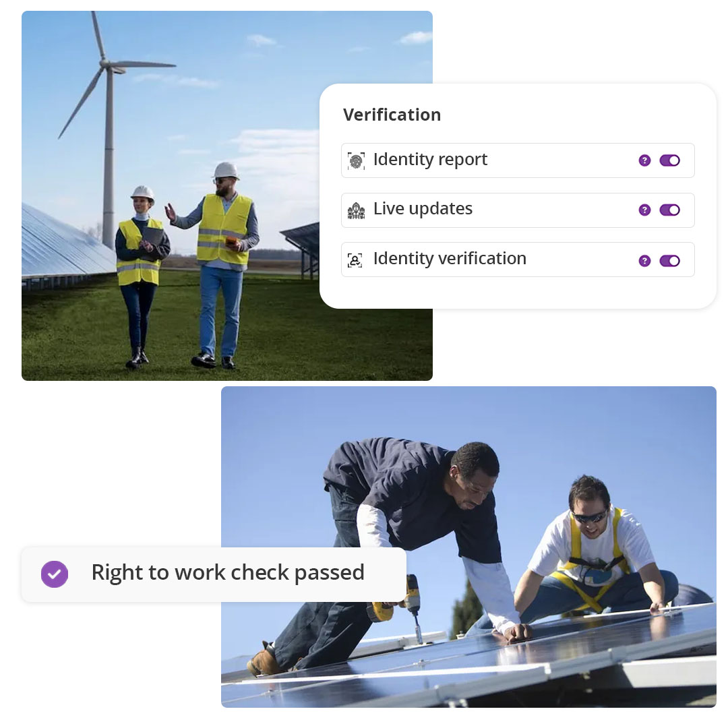728x728 pixels.
Task: Click the Verification panel heading
Action: pos(392,115)
